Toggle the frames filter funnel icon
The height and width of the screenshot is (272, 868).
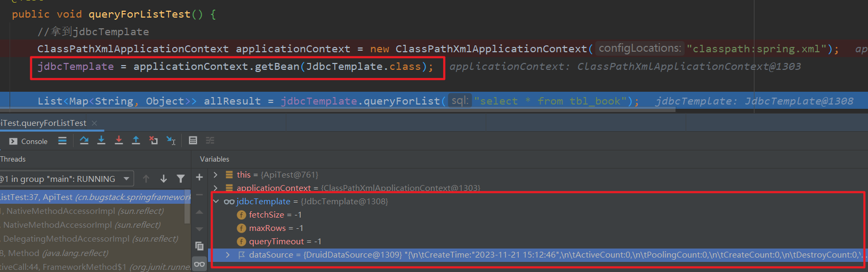[x=181, y=179]
